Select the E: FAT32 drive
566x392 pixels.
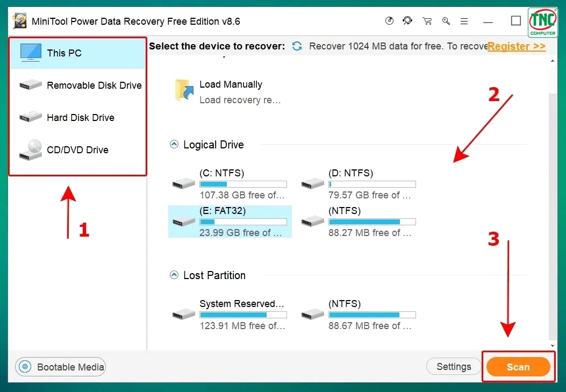pos(230,222)
